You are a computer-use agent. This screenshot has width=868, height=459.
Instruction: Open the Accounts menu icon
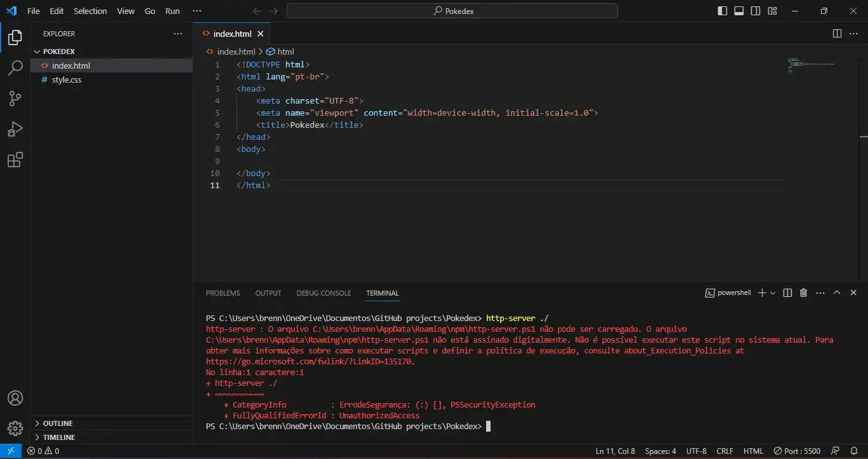click(15, 398)
